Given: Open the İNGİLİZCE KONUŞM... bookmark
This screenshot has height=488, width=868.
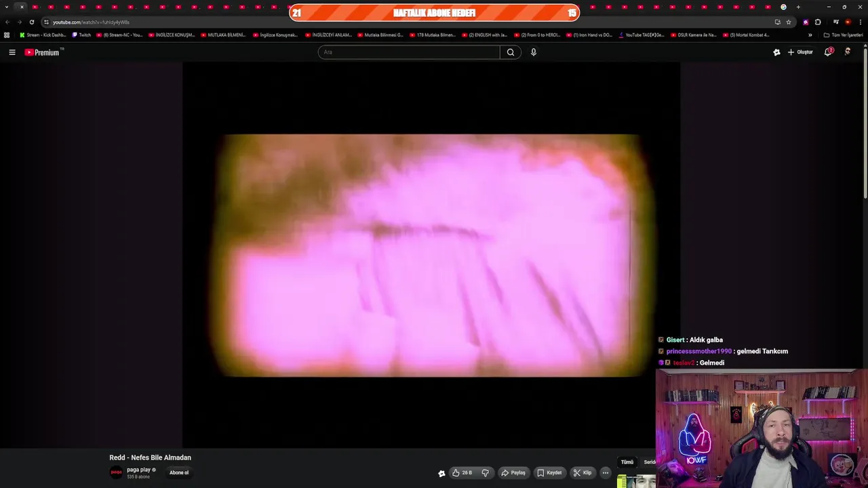Looking at the screenshot, I should [172, 35].
